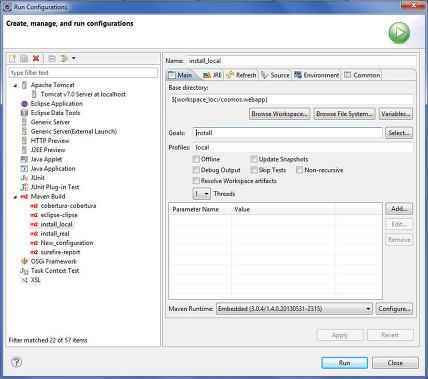Click the Filter launch configurations icon

click(64, 59)
